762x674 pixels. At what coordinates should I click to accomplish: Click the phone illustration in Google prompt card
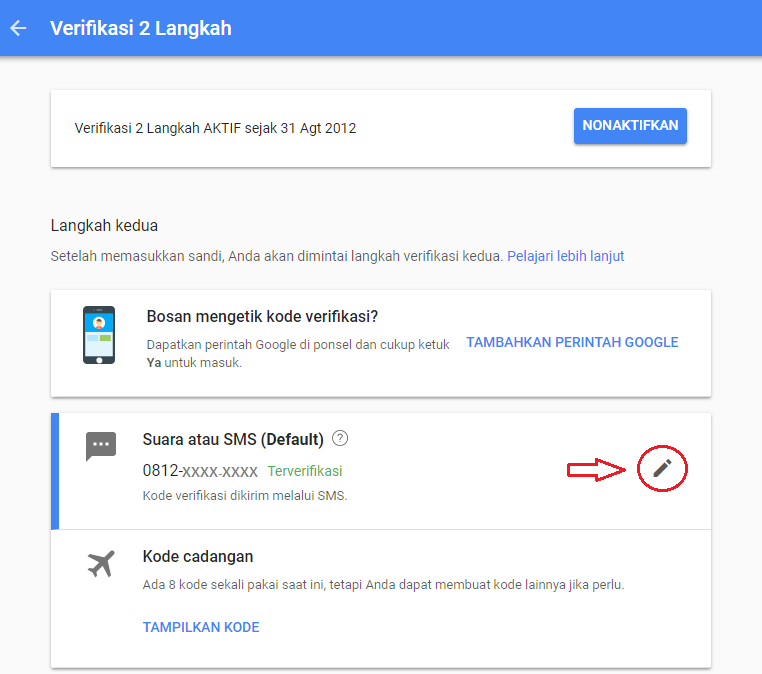click(x=99, y=335)
